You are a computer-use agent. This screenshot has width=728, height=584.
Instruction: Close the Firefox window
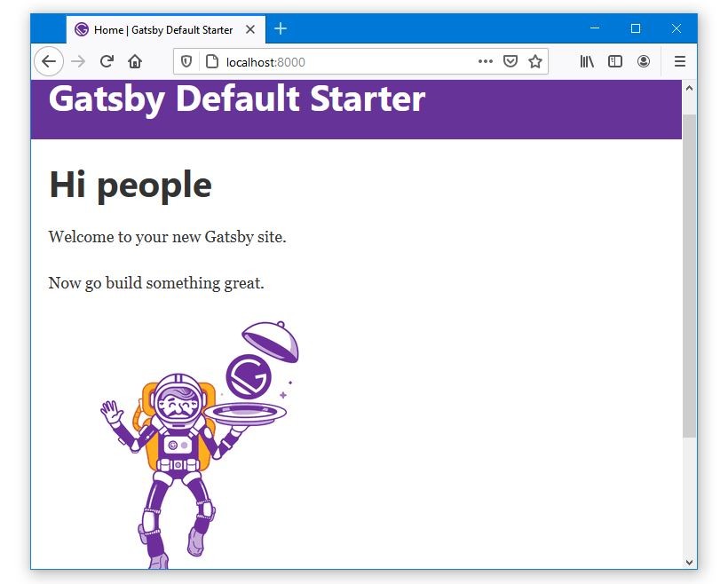pyautogui.click(x=677, y=28)
